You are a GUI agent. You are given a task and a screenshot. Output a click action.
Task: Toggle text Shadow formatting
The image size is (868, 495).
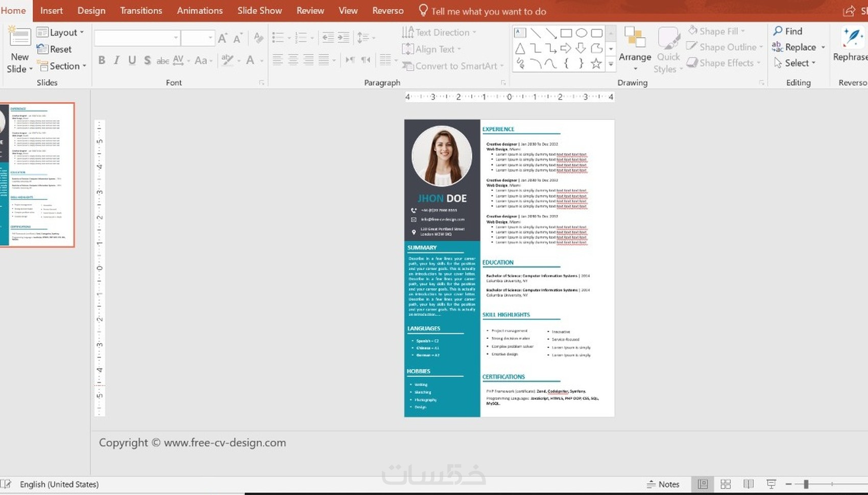click(148, 60)
